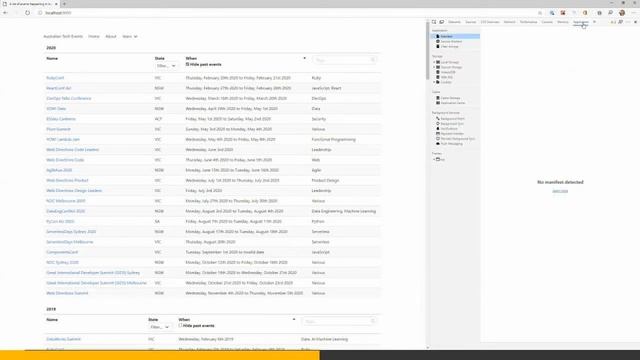640x360 pixels.
Task: Click the Australian Tech Events site title
Action: point(63,36)
